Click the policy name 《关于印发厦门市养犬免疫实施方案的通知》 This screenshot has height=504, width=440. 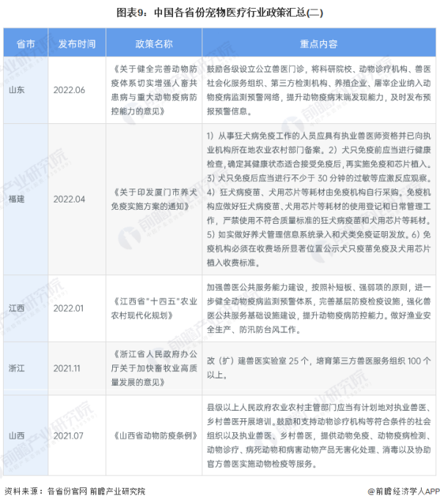pyautogui.click(x=154, y=199)
